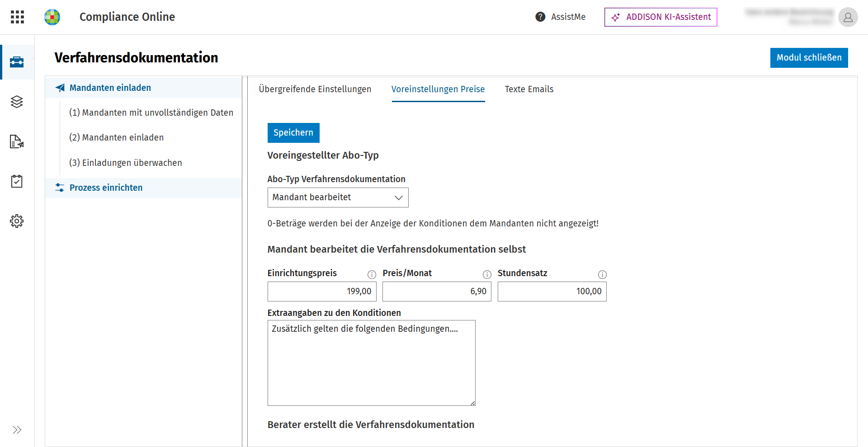Select the document send sidebar icon

pyautogui.click(x=17, y=141)
